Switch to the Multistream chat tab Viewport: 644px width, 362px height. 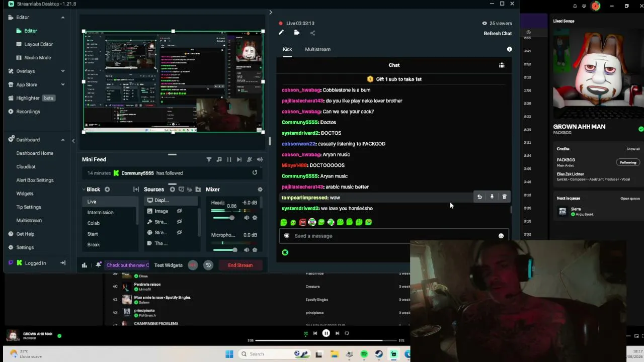(x=317, y=49)
